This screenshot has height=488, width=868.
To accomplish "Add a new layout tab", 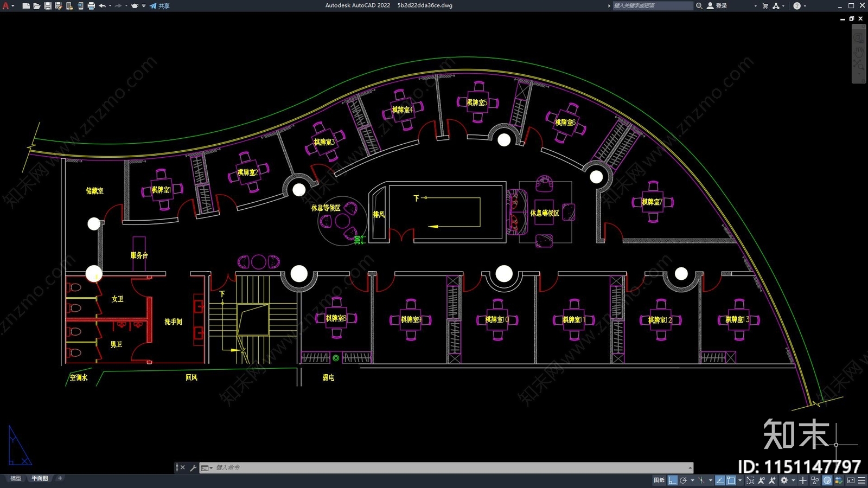I will point(60,478).
